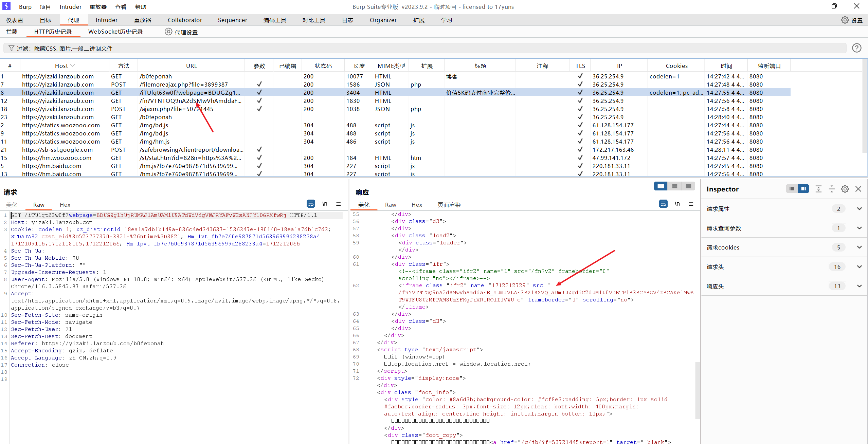Open the proxy settings gear icon

pyautogui.click(x=168, y=32)
